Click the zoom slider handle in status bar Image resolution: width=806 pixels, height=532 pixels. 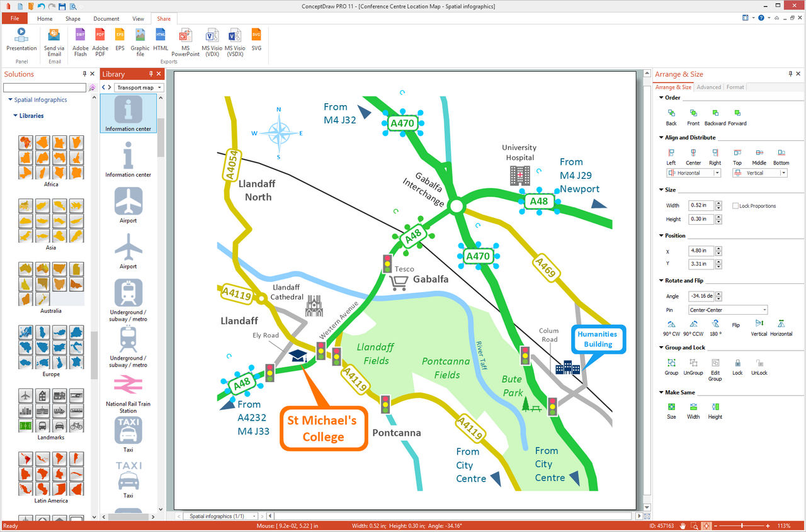(742, 526)
